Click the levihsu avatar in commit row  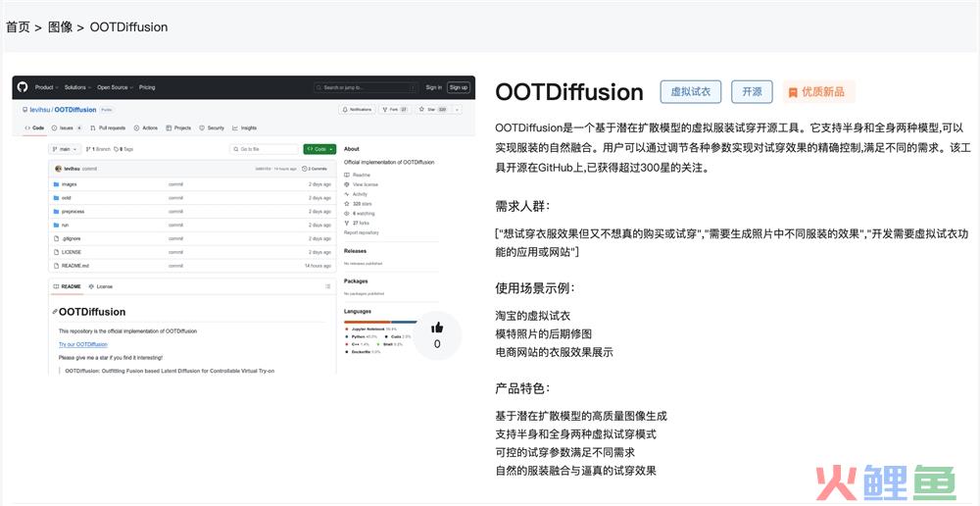point(58,169)
